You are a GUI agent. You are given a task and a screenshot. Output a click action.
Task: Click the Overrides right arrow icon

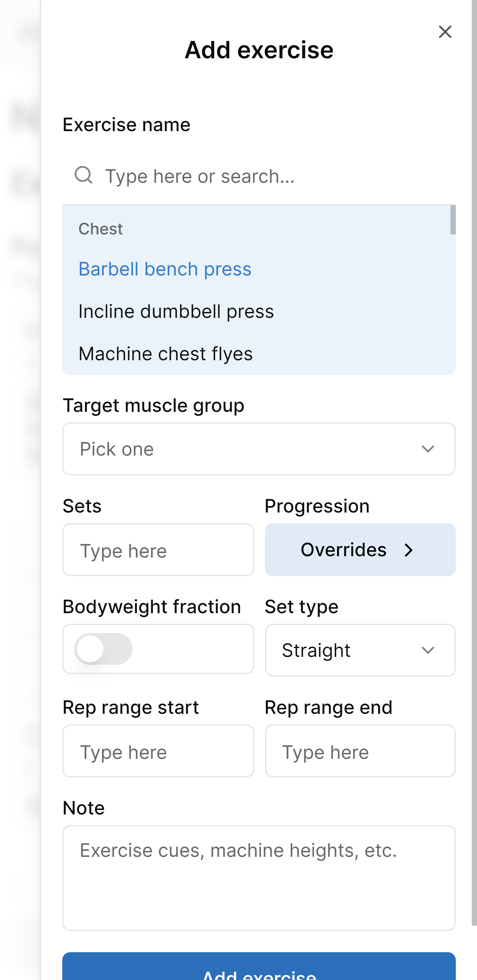coord(408,550)
